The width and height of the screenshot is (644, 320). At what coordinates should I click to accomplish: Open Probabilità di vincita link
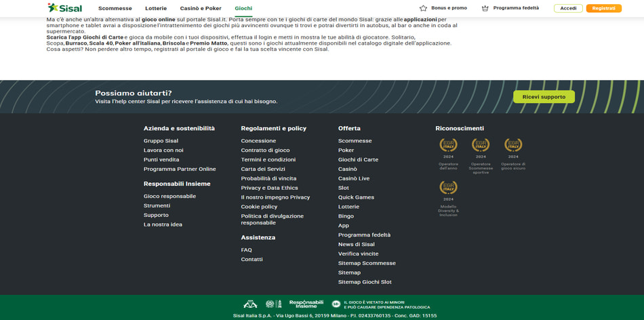(268, 179)
